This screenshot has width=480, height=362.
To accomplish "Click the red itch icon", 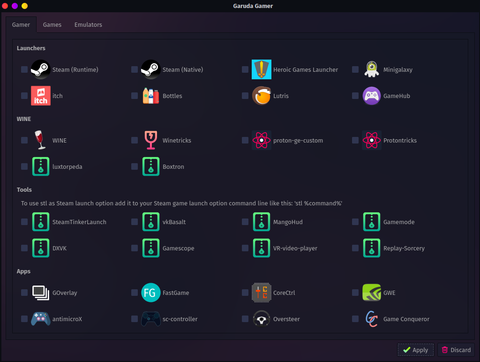I will click(x=41, y=96).
